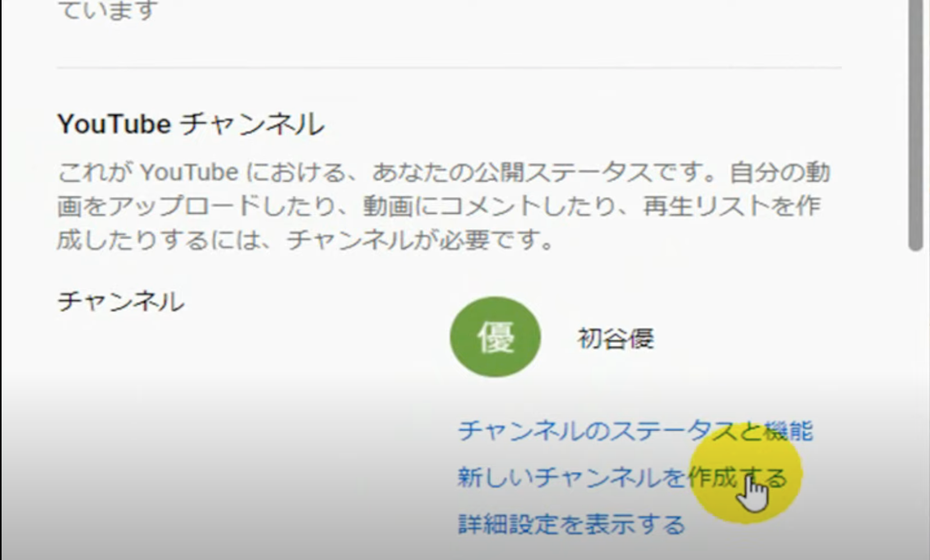The width and height of the screenshot is (930, 560).
Task: Open 詳細設定を表示する link
Action: pos(571,524)
